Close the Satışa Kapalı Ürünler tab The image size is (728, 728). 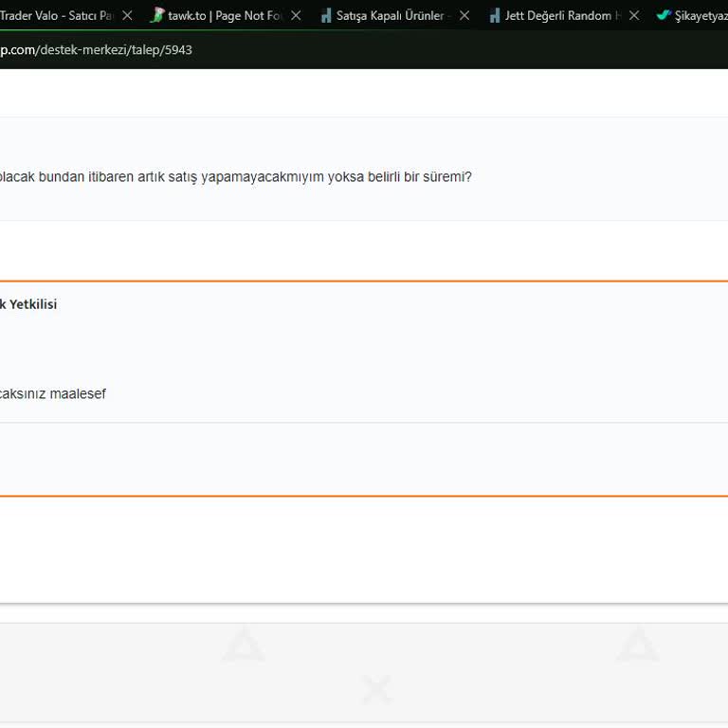[464, 16]
